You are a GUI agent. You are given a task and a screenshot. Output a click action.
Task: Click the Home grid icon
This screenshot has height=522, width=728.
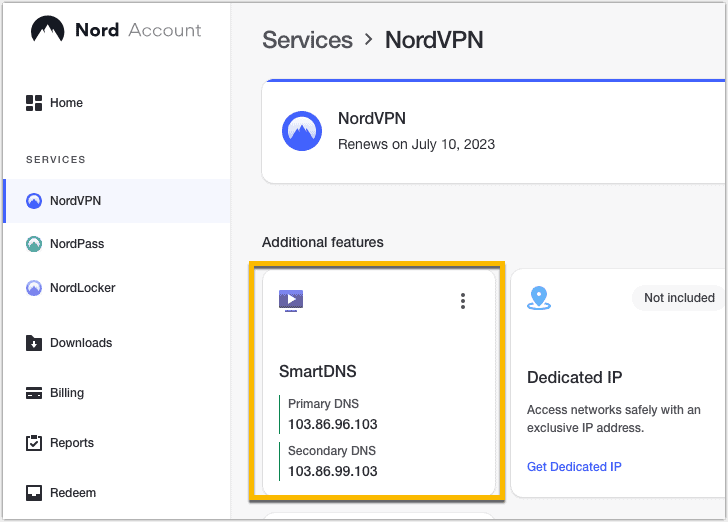click(34, 103)
